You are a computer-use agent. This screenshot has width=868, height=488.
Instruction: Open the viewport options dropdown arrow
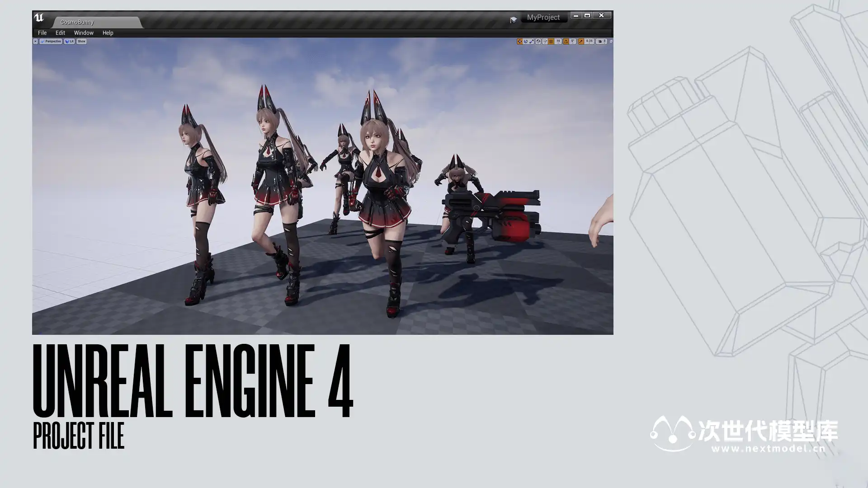point(35,41)
